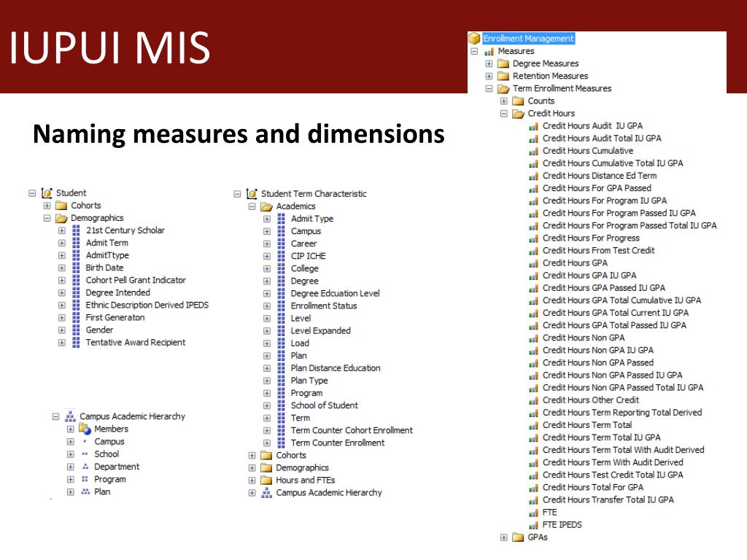Screen dimensions: 747x560
Task: Select Ethnic Description Derived IPEDS attribute
Action: coord(147,305)
